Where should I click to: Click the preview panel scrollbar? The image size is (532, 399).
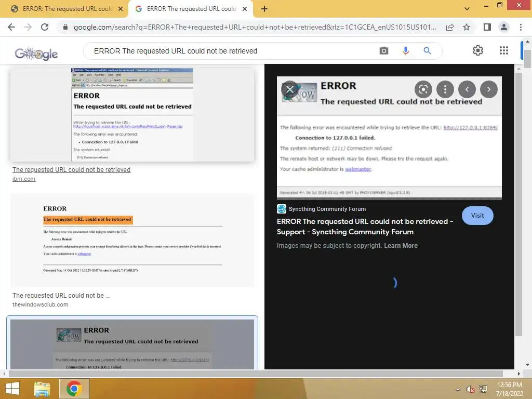point(518,204)
